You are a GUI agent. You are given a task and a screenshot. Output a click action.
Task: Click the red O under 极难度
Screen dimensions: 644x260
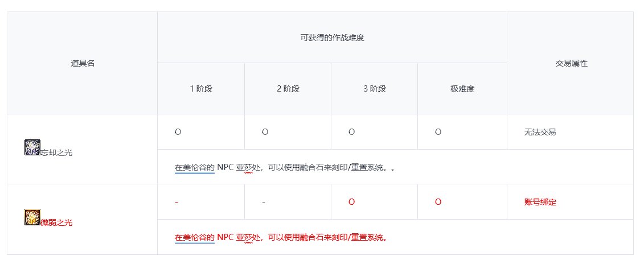pos(438,202)
